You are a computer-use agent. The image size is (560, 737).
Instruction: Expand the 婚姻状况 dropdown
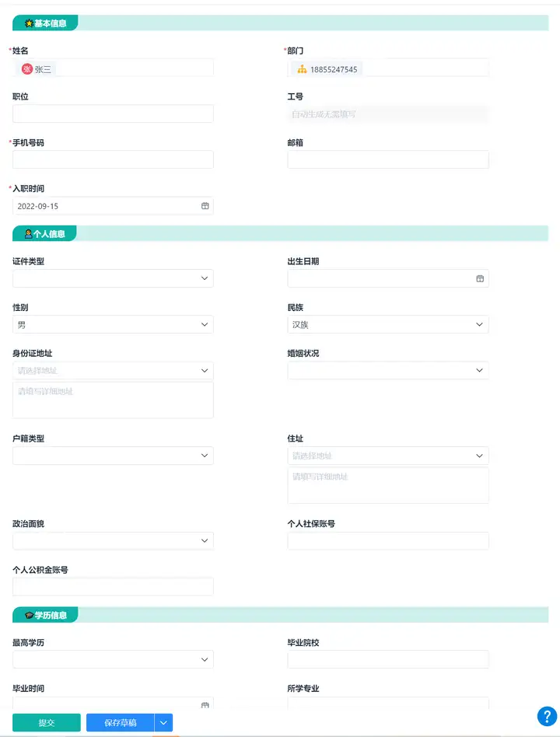[x=388, y=370]
